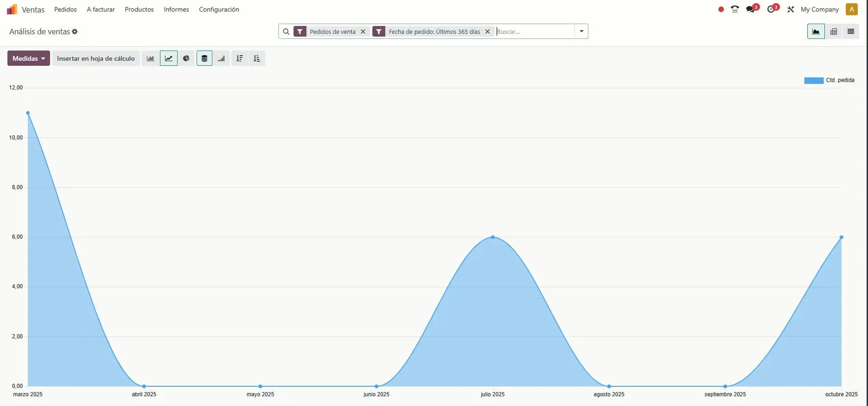868x406 pixels.
Task: Open the Informes menu
Action: 176,9
